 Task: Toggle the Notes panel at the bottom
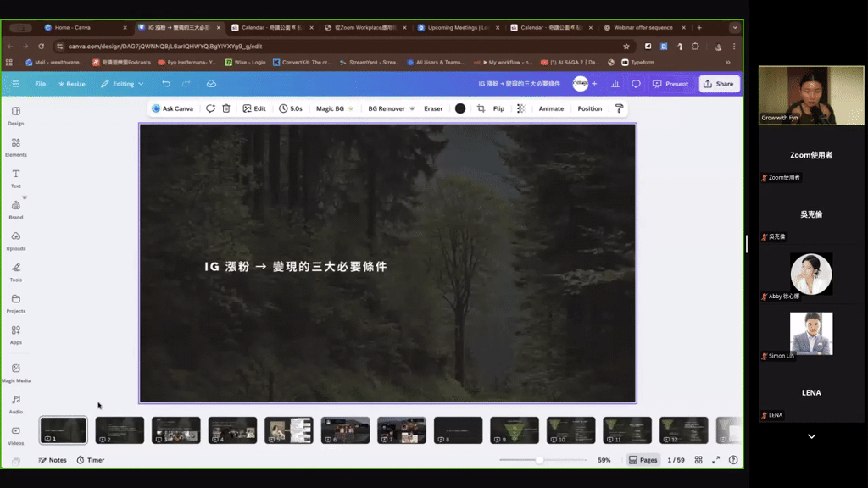tap(53, 459)
